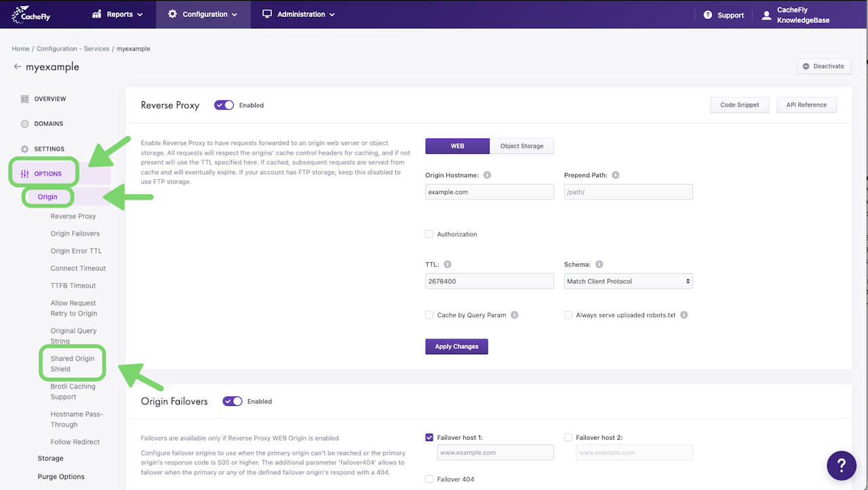This screenshot has width=868, height=490.
Task: Select Follow Redirect in sidebar
Action: (x=75, y=442)
